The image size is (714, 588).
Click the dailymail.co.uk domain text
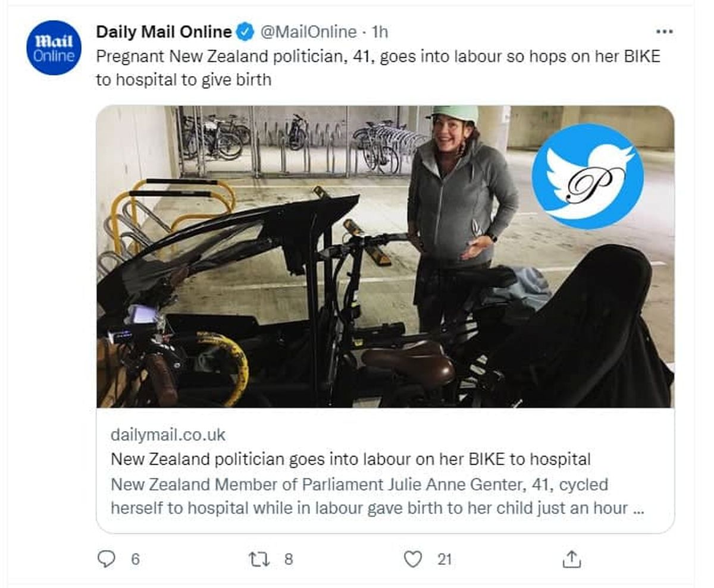[168, 435]
